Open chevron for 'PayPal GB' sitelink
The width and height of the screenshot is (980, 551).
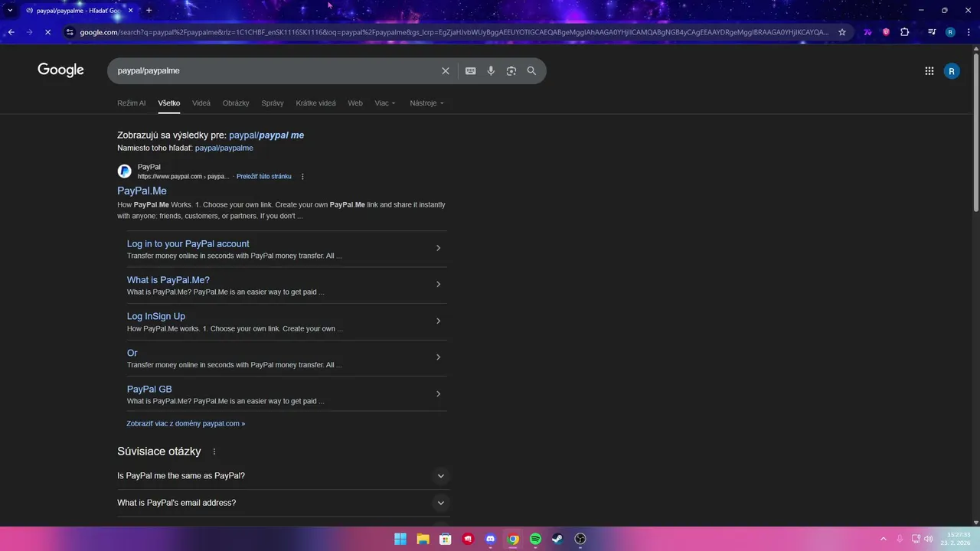click(438, 394)
